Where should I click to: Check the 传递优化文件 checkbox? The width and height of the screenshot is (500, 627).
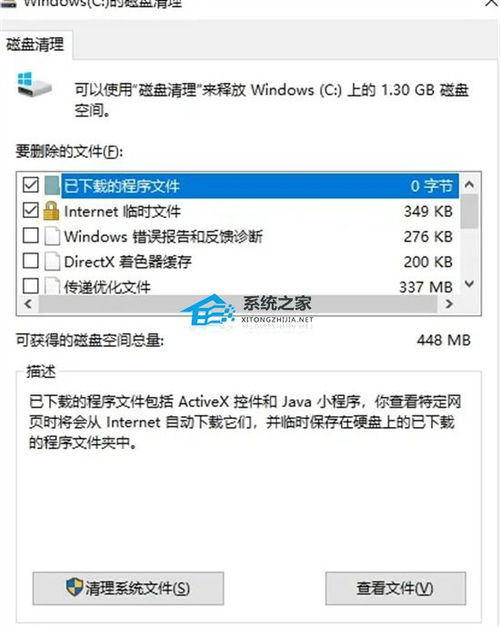[x=31, y=286]
